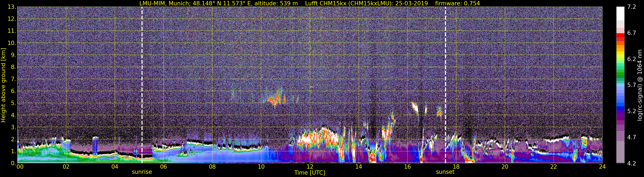Click the time axis tick label 02
Viewport: 644px width, 177px height.
(66, 167)
